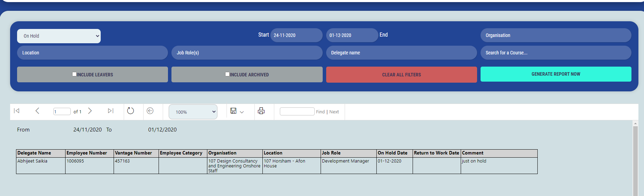
Task: Click the Next search result link
Action: pyautogui.click(x=334, y=112)
